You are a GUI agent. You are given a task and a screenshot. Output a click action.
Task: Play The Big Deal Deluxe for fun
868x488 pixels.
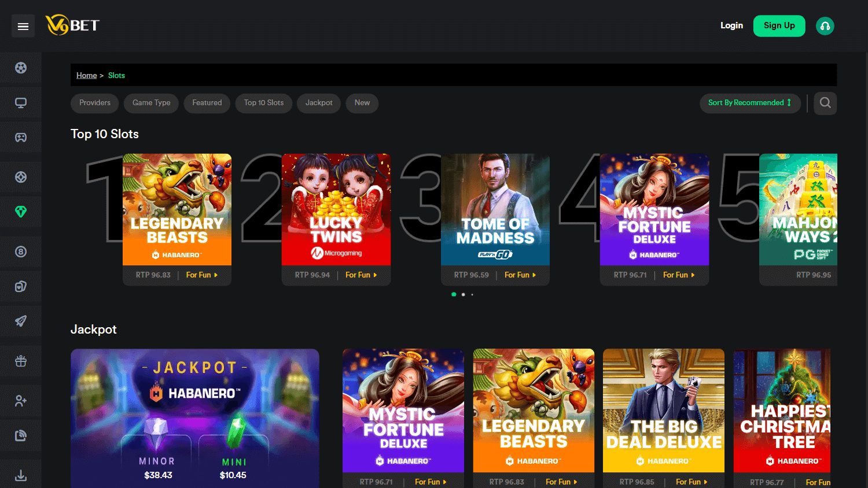[692, 482]
